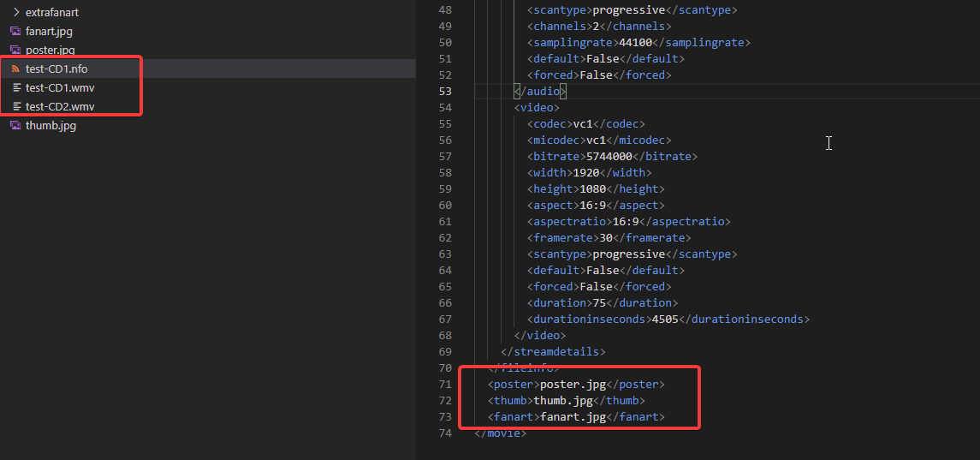This screenshot has height=460, width=980.
Task: Click the bitrate value 5744000
Action: 609,157
